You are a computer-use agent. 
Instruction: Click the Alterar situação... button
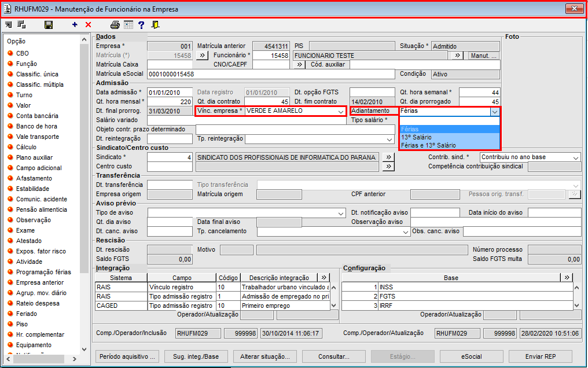point(264,356)
